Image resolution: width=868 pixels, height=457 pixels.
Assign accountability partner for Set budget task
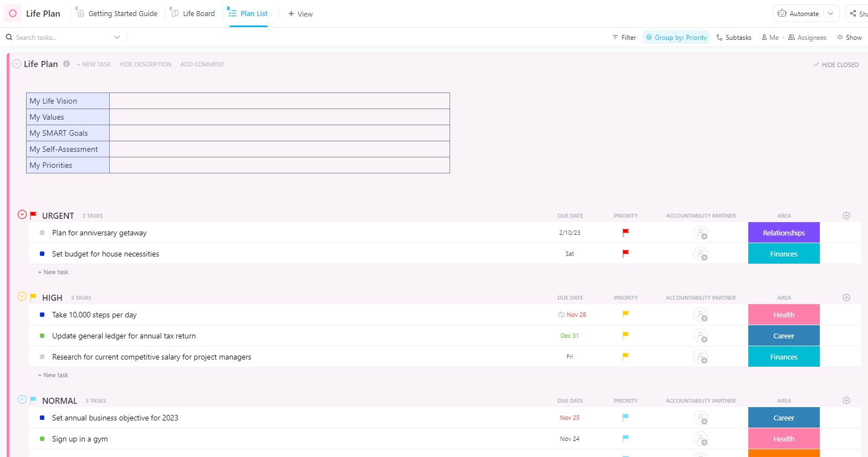(701, 254)
